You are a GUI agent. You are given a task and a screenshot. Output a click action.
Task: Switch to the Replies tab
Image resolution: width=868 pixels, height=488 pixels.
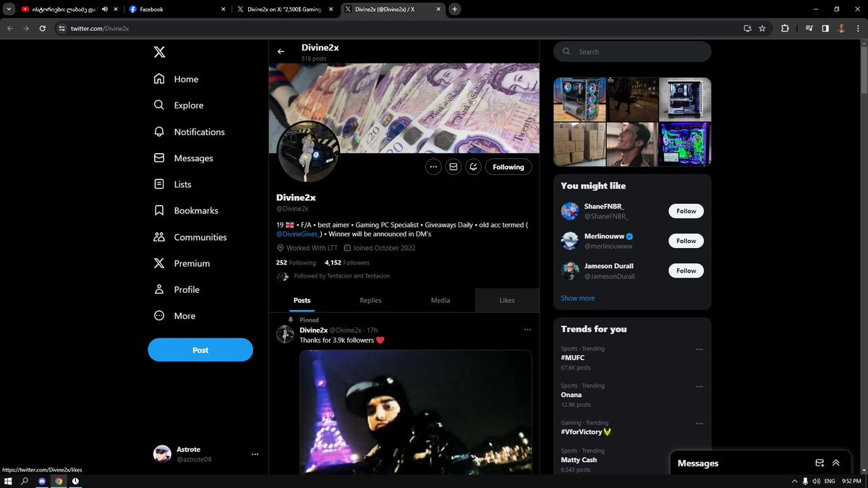[370, 300]
